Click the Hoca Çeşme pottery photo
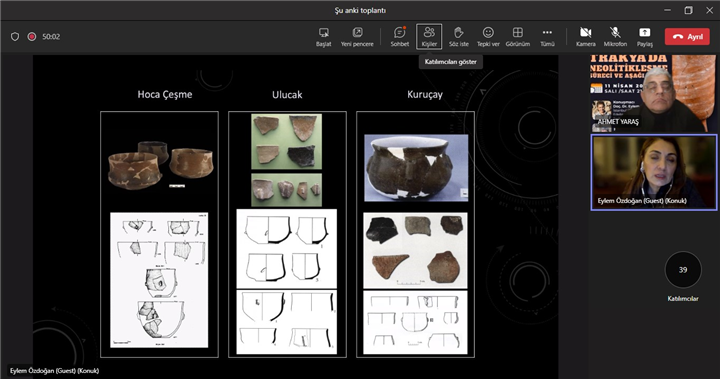This screenshot has width=720, height=379. pos(161,165)
